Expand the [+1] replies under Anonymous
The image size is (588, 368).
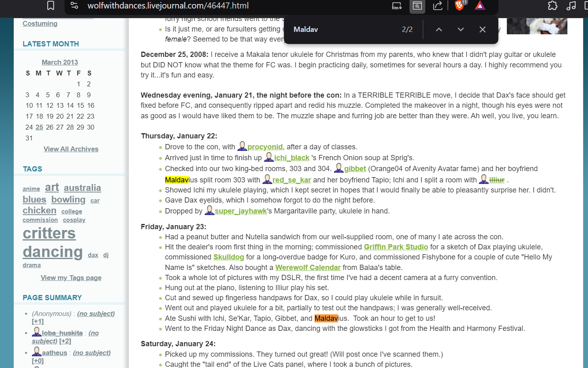coord(38,322)
